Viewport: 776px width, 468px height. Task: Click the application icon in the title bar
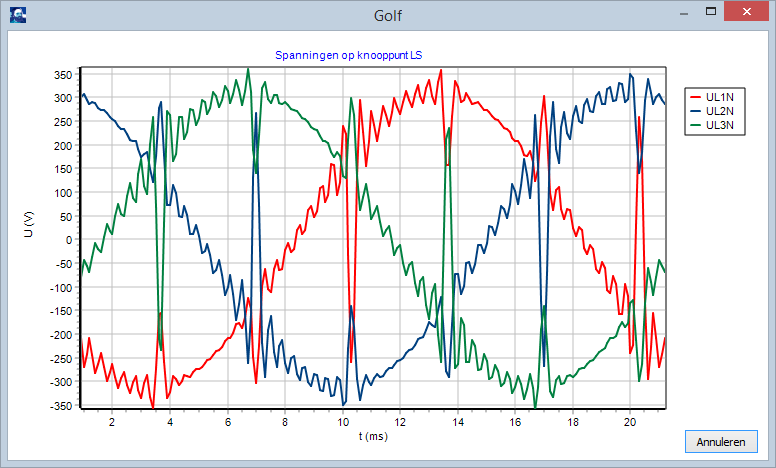pyautogui.click(x=17, y=14)
